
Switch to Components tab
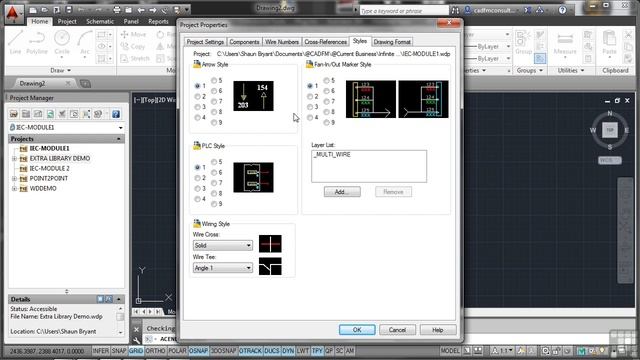click(x=244, y=42)
